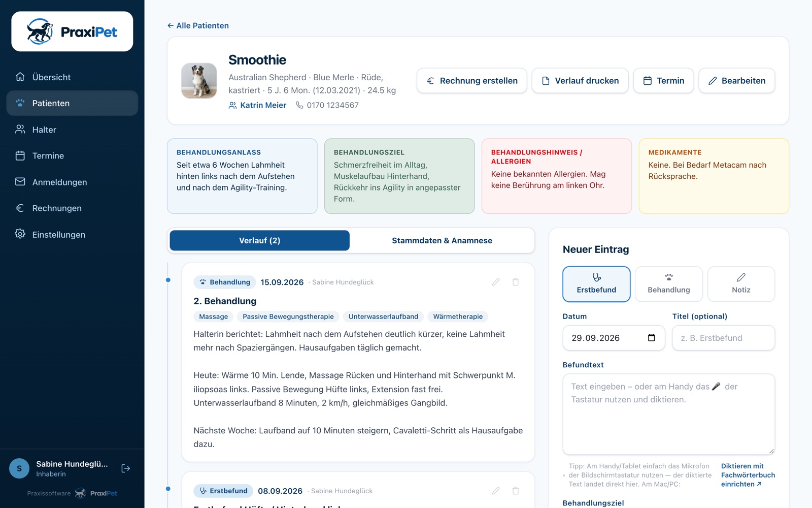This screenshot has width=812, height=508.
Task: Open Rechnungen in the sidebar
Action: (x=72, y=208)
